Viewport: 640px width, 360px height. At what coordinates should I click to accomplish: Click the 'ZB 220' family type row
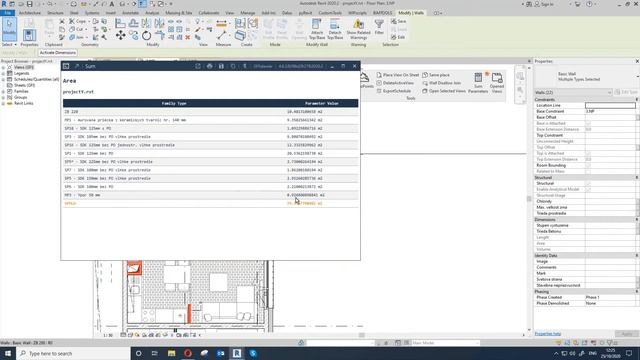[211, 112]
